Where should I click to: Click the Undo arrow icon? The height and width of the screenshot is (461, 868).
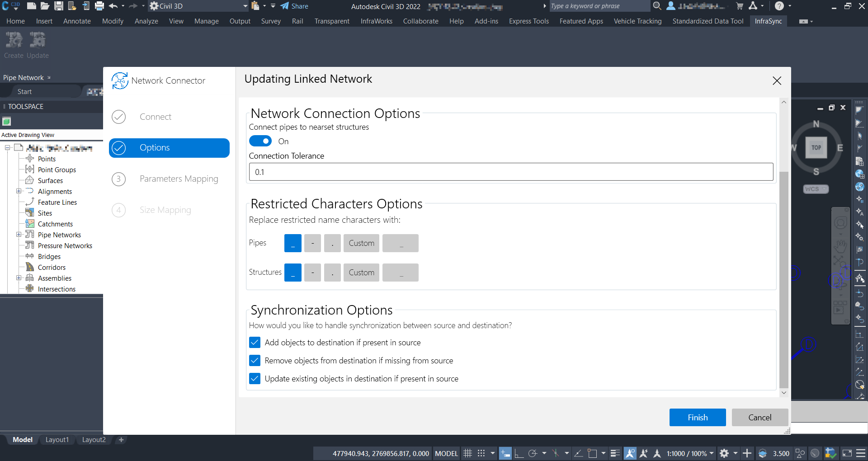point(113,6)
